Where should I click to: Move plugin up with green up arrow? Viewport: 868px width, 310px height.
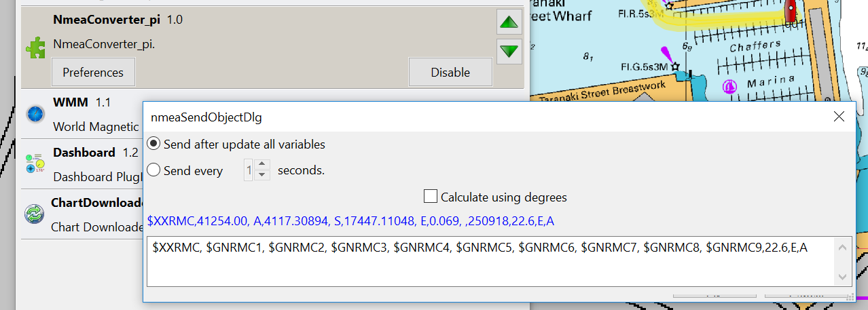coord(509,22)
